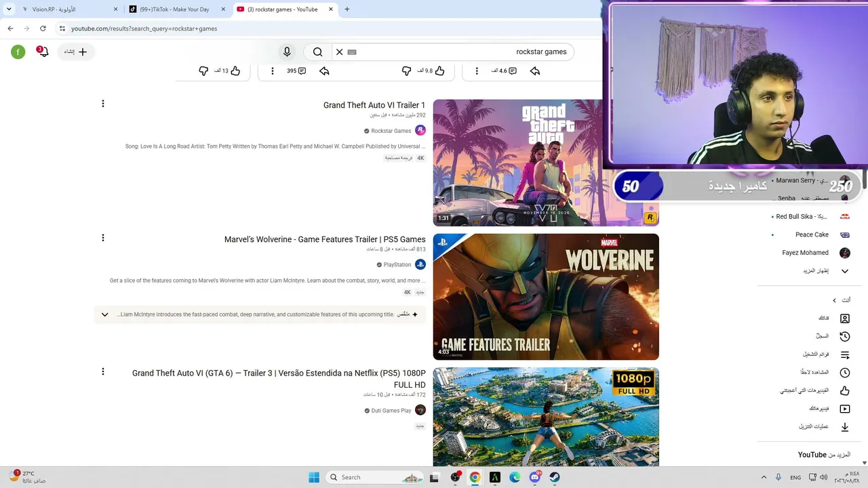Go back in the browser

click(10, 28)
